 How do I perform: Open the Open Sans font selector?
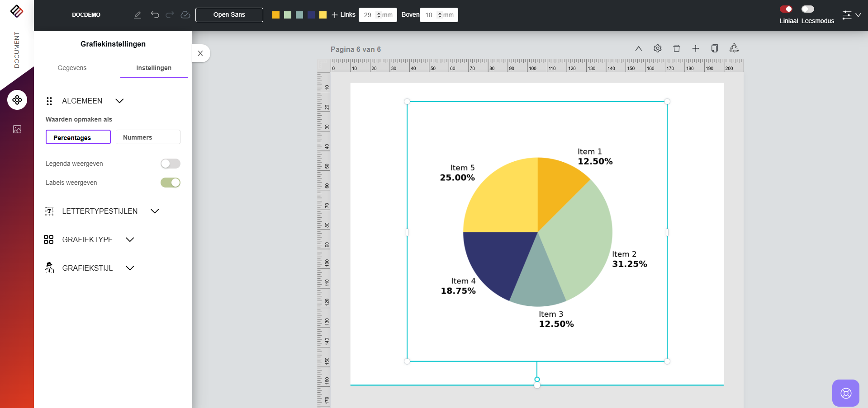[229, 15]
